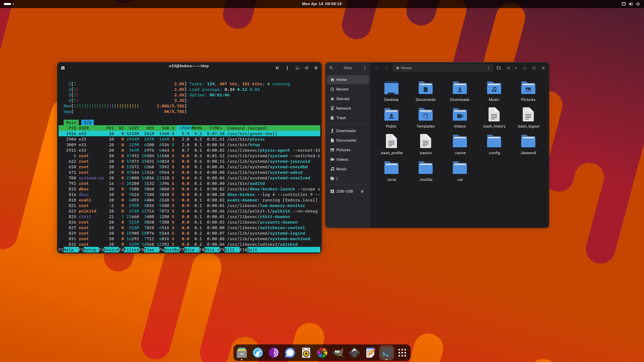This screenshot has width=644, height=362.
Task: Open the Pictures folder in Files grid
Action: pos(528,88)
